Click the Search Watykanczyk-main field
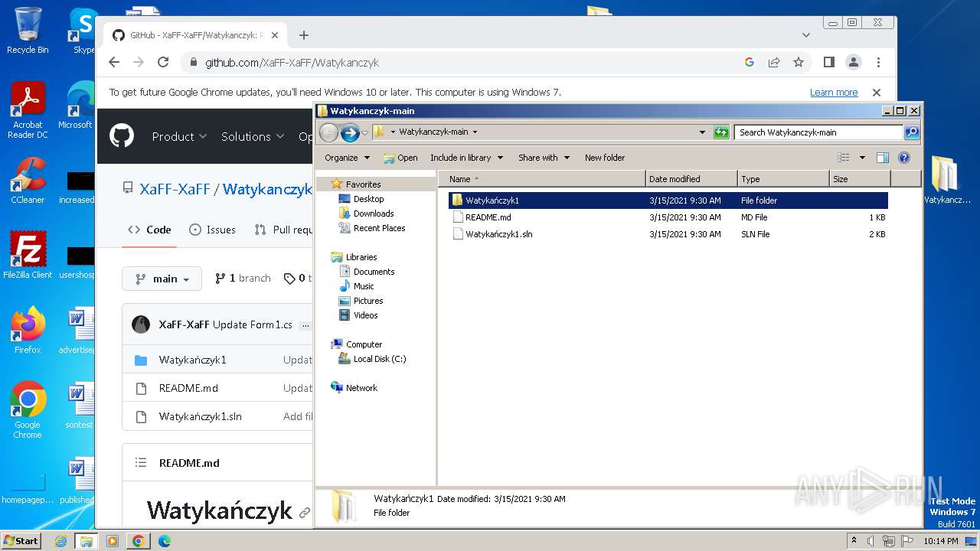The width and height of the screenshot is (980, 551). pyautogui.click(x=819, y=132)
